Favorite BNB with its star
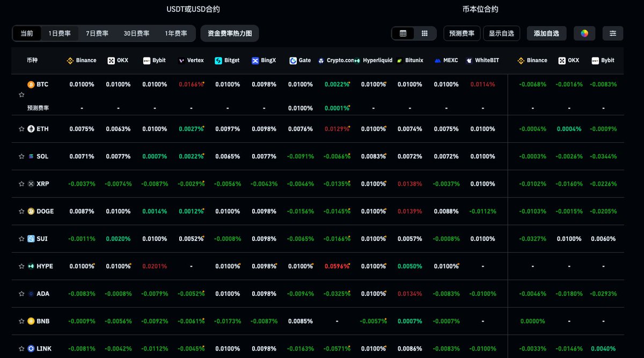Viewport: 644px width, 358px height. pyautogui.click(x=21, y=321)
